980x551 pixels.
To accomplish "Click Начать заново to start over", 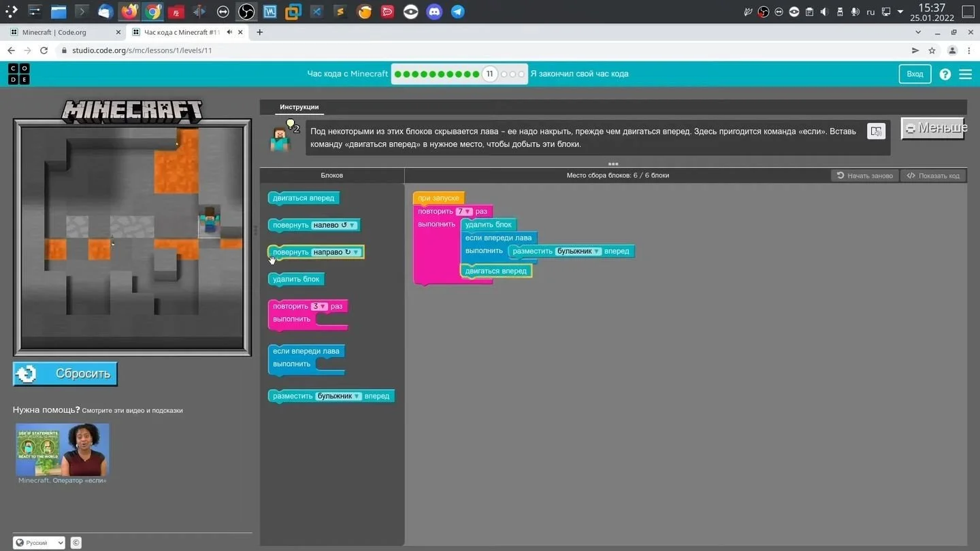I will (x=864, y=176).
